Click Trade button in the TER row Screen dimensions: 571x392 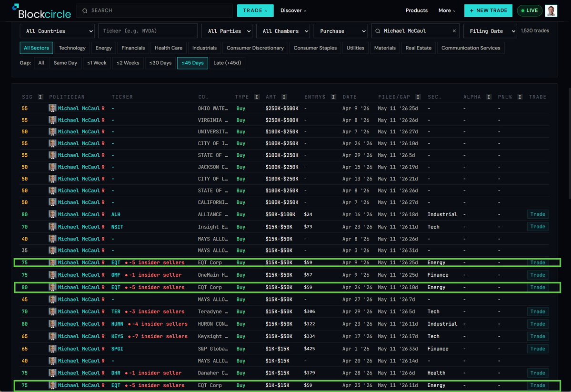538,312
